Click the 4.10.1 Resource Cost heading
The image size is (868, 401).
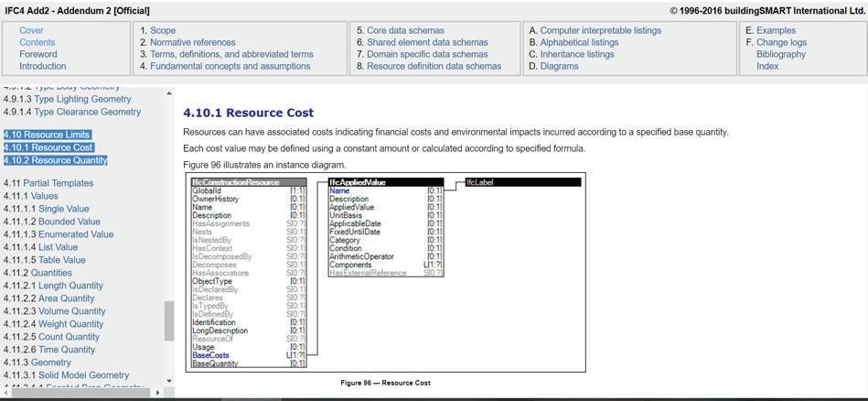click(x=248, y=113)
